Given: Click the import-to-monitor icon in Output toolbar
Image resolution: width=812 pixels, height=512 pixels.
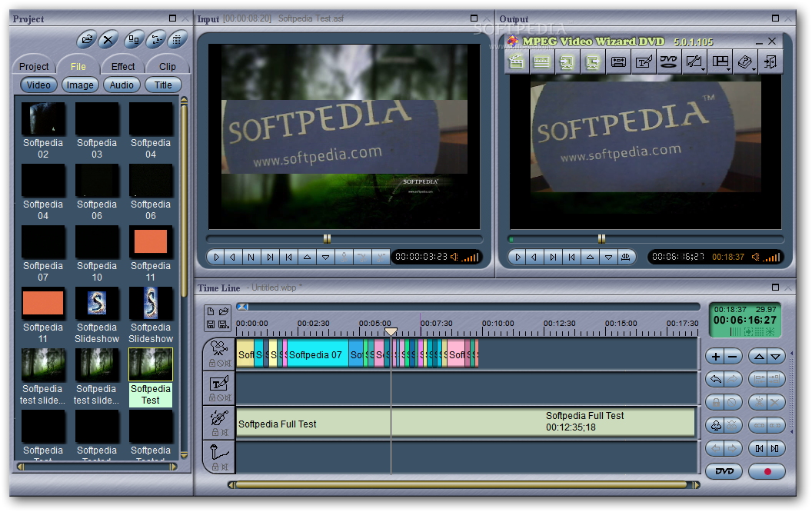Looking at the screenshot, I should click(x=567, y=62).
